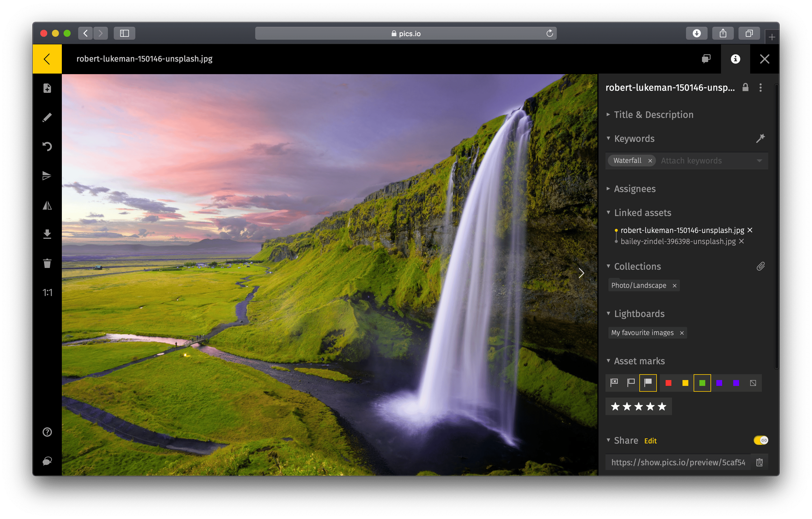Open the Attach keywords dropdown arrow

click(x=759, y=161)
